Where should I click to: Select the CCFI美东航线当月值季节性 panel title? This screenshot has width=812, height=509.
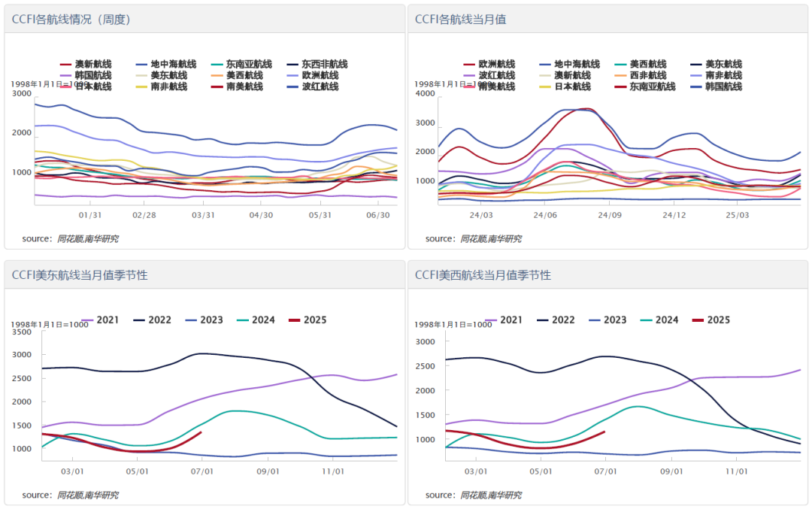[80, 275]
